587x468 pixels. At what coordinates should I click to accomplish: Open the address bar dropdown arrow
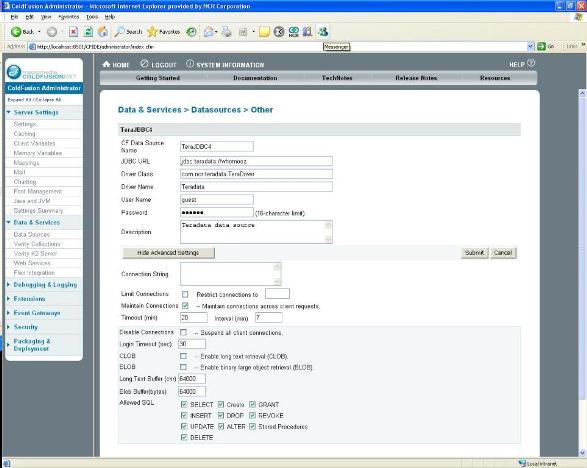(x=530, y=46)
